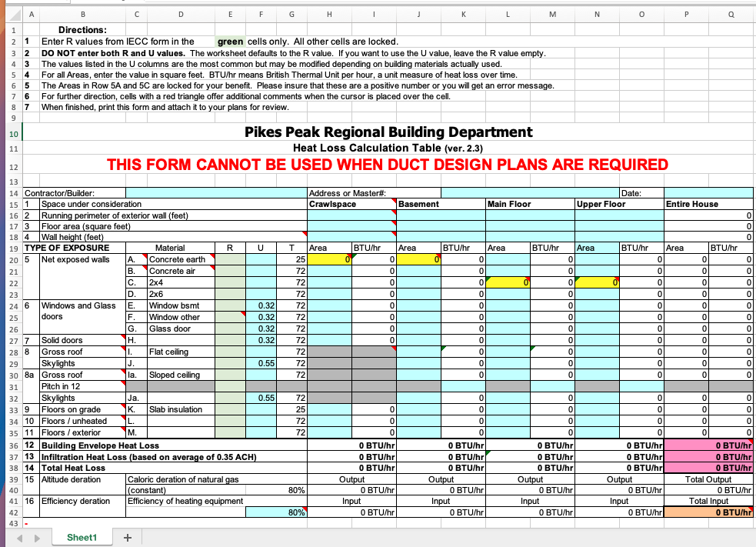The image size is (756, 547).
Task: Select red duct design plans warning text
Action: click(x=388, y=165)
